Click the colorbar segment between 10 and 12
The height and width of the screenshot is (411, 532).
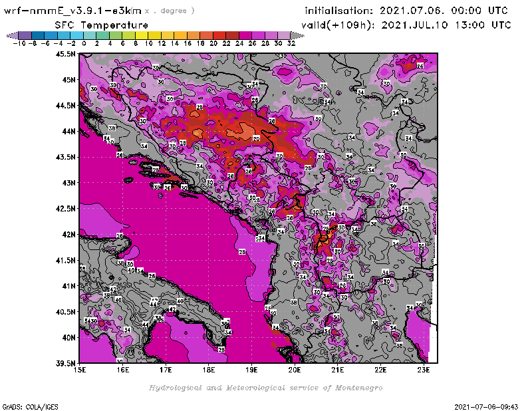[x=154, y=35]
